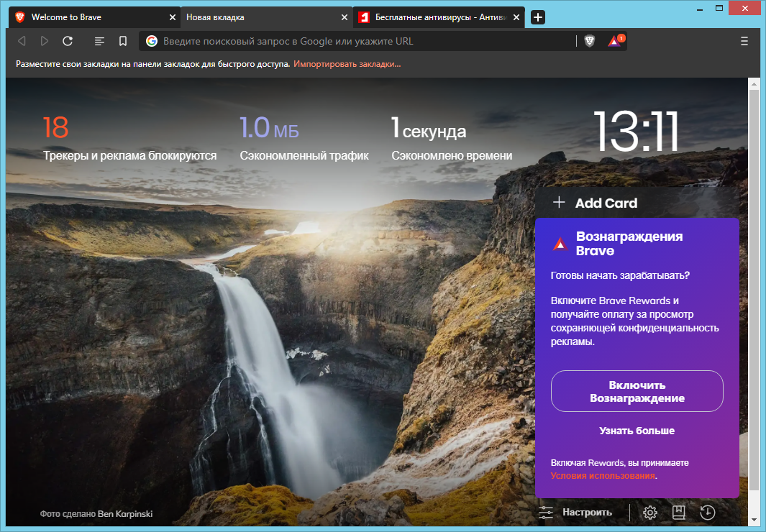
Task: Click the 18 blocked trackers counter
Action: coord(55,128)
